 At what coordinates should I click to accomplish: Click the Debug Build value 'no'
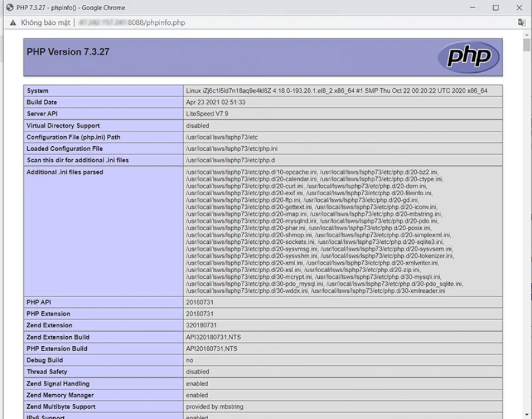tap(189, 360)
